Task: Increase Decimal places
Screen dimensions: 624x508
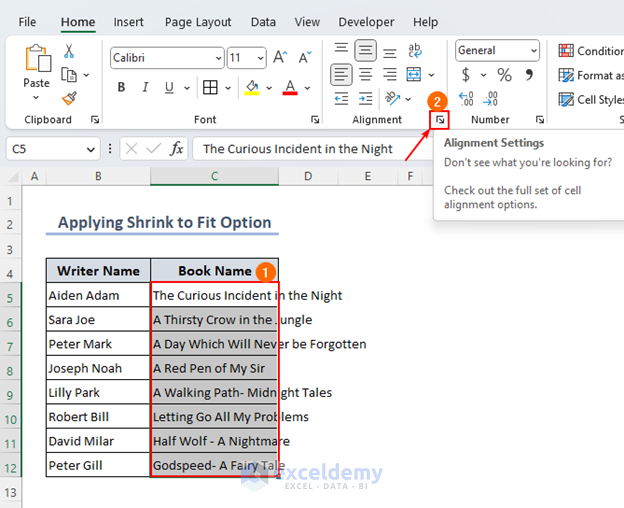Action: (466, 99)
